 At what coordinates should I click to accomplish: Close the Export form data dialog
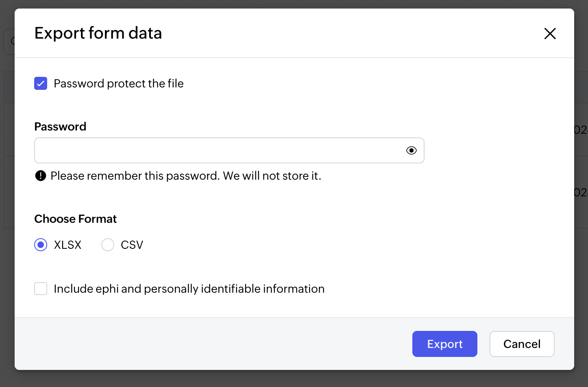tap(550, 33)
